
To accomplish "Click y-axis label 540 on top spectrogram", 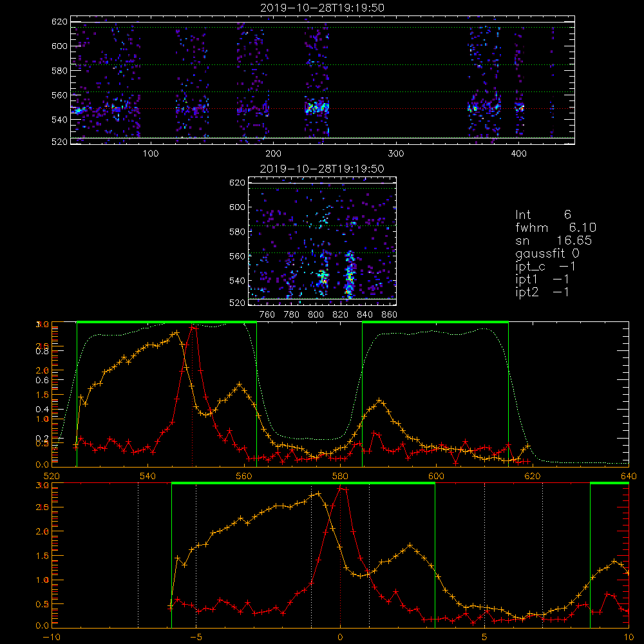I will (x=59, y=120).
